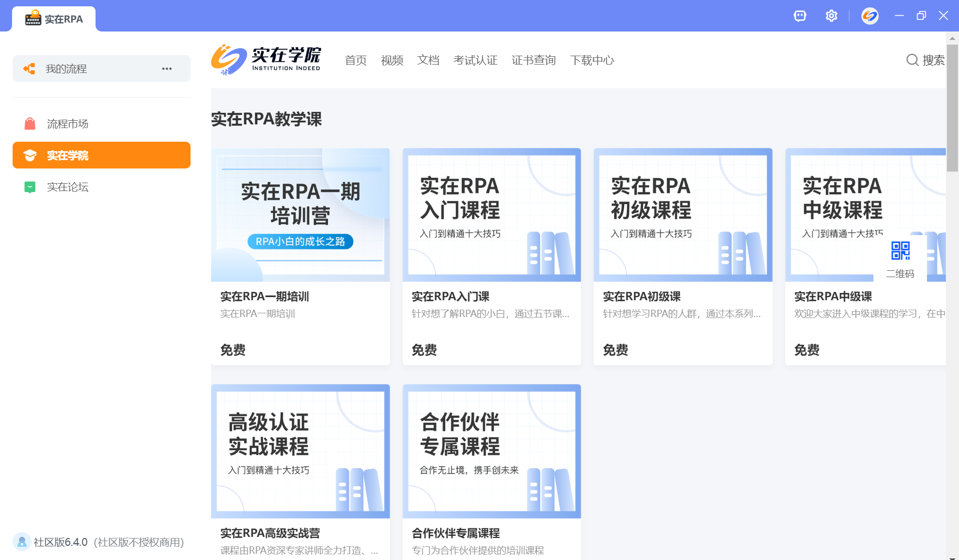
Task: Open 我的流程 in the sidebar
Action: tap(101, 69)
